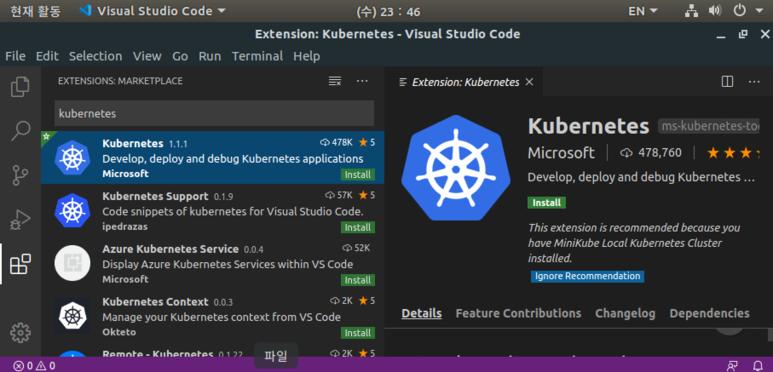773x372 pixels.
Task: Open the Activities overview (현재 활동)
Action: [x=35, y=11]
